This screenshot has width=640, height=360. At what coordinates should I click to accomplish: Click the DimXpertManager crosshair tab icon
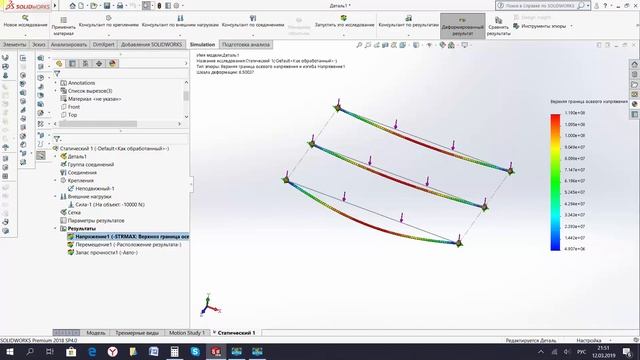pyautogui.click(x=99, y=63)
